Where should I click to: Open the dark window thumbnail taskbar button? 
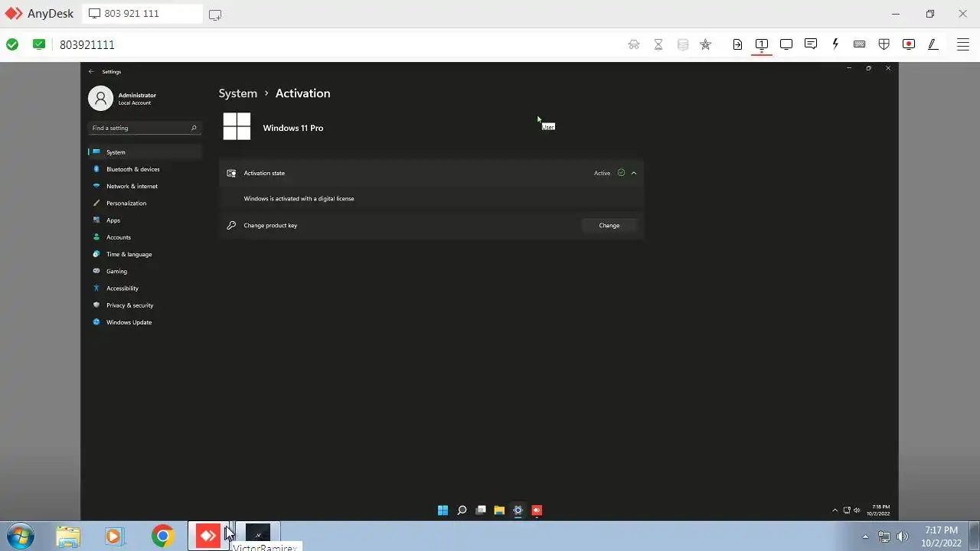pos(257,536)
